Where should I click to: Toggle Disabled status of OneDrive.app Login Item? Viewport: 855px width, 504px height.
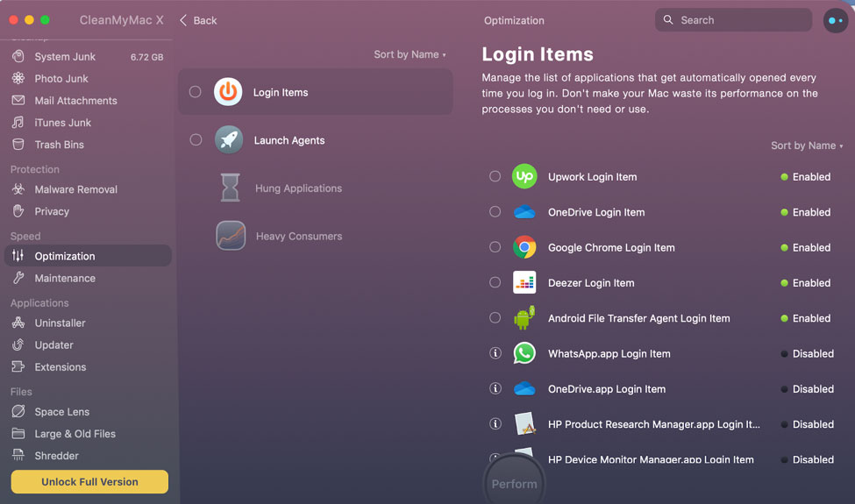tap(807, 389)
